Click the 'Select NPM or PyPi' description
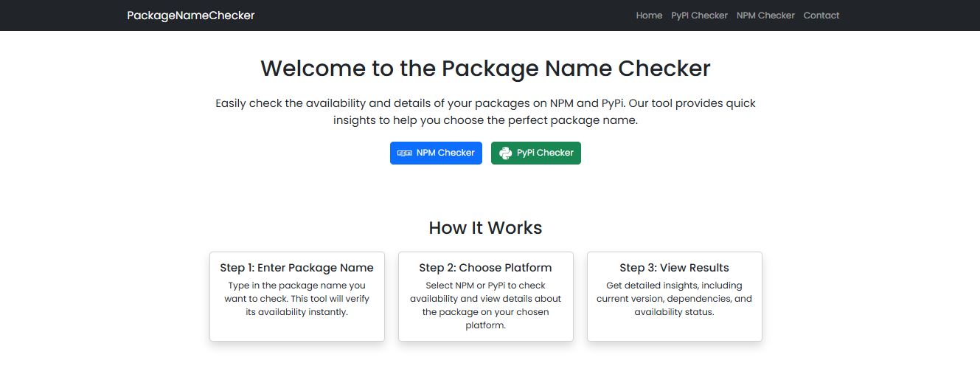The width and height of the screenshot is (980, 377). 485,305
